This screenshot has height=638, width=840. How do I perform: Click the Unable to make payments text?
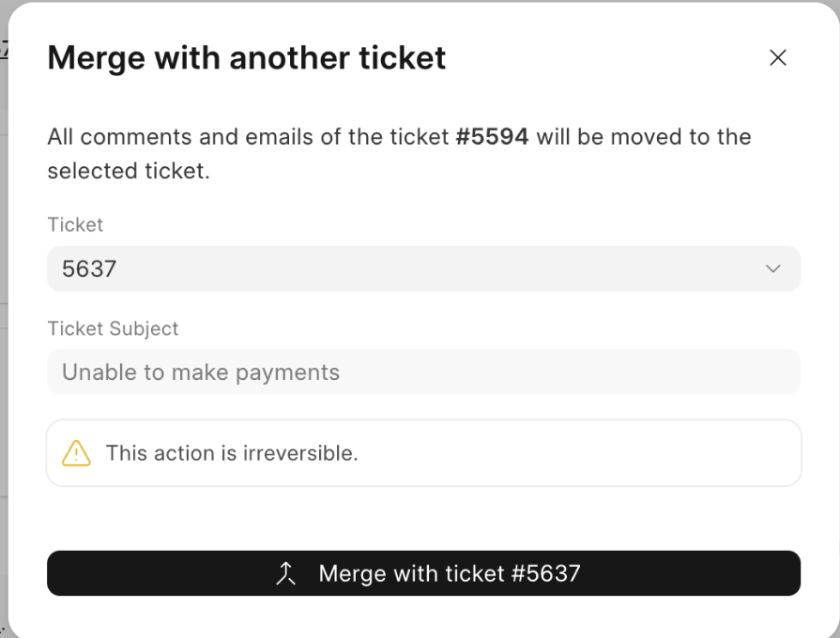tap(201, 372)
